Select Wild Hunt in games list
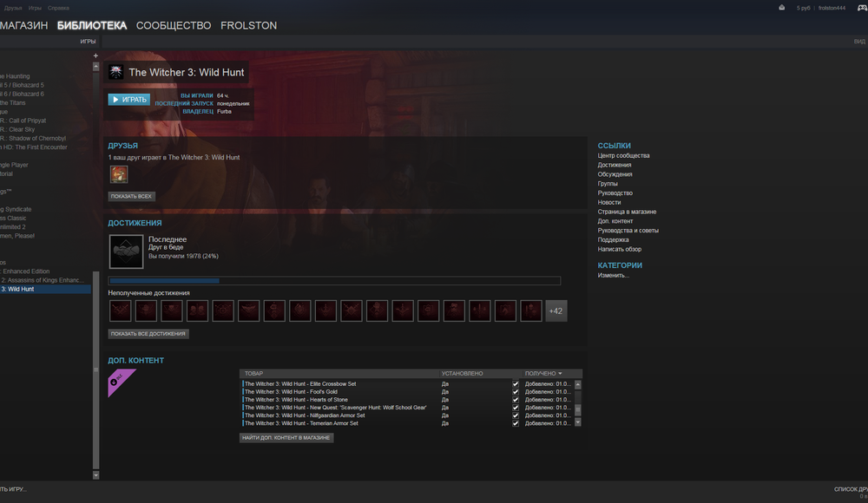Image resolution: width=868 pixels, height=503 pixels. point(45,289)
